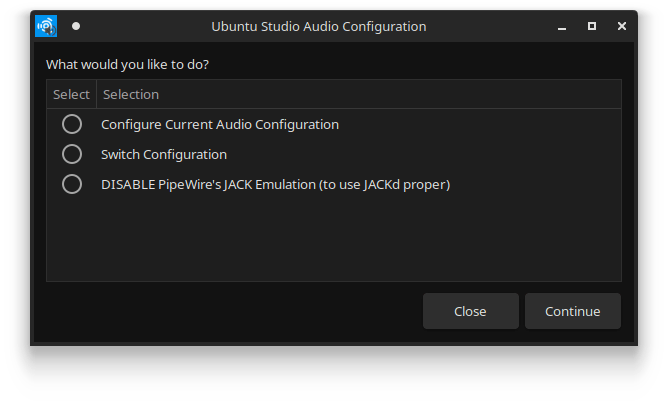Click the empty header space right of Selection
The width and height of the screenshot is (668, 408).
pyautogui.click(x=400, y=94)
